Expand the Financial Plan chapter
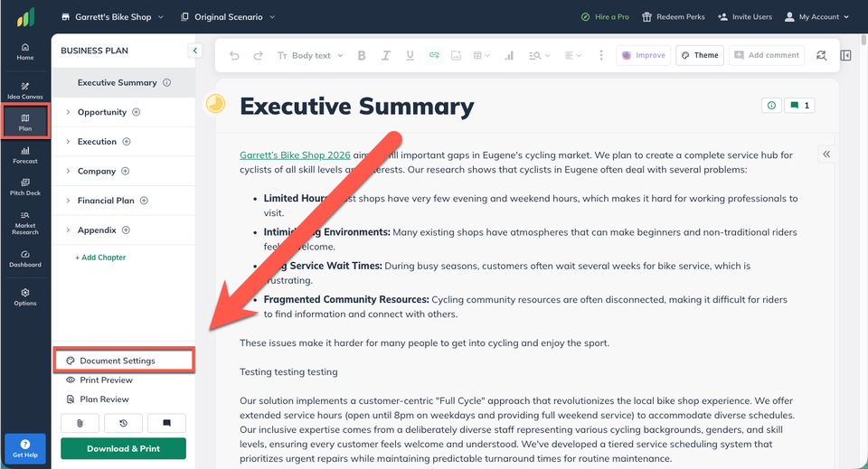 tap(68, 201)
